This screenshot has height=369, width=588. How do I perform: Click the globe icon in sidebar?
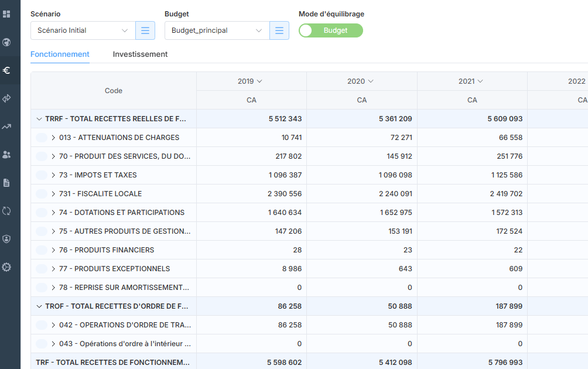(x=6, y=42)
